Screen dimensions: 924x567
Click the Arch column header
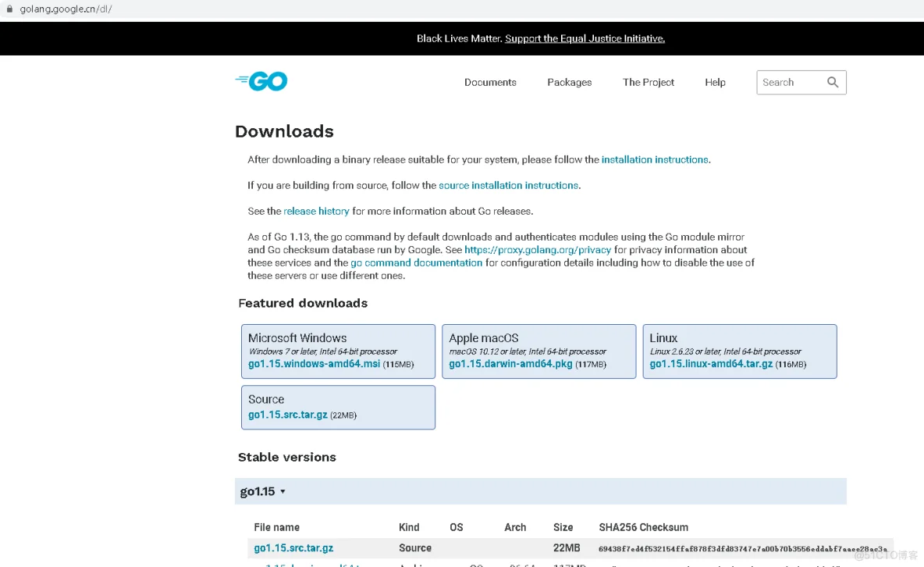[x=515, y=527]
